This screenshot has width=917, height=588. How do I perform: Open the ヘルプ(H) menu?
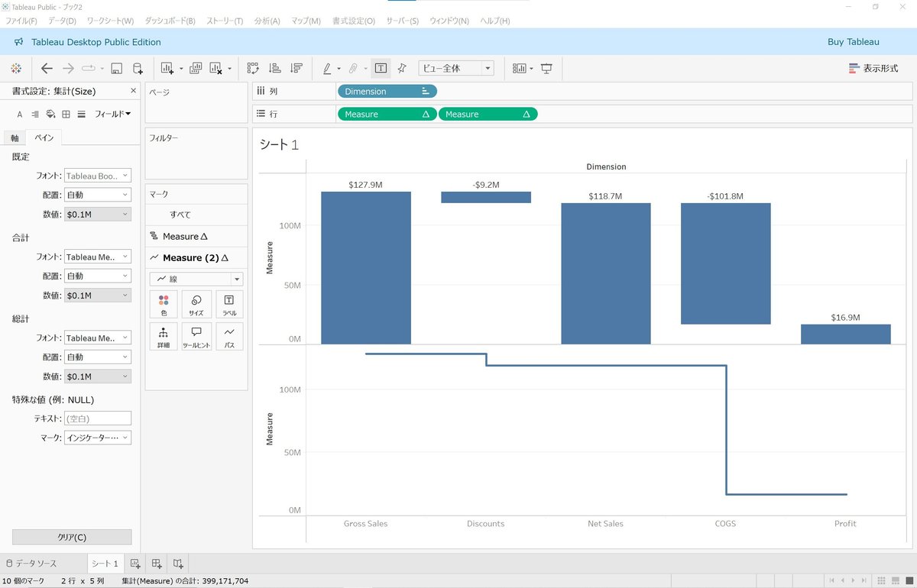click(496, 21)
